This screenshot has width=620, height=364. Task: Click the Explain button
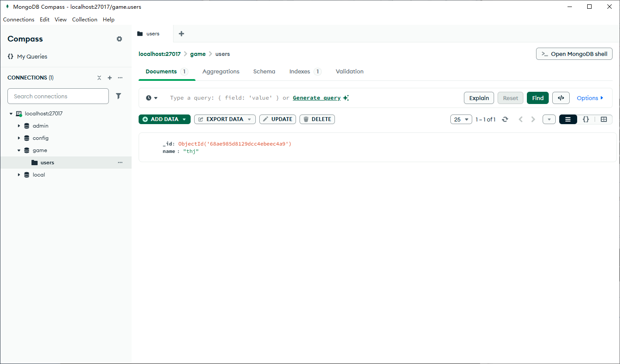(x=479, y=98)
